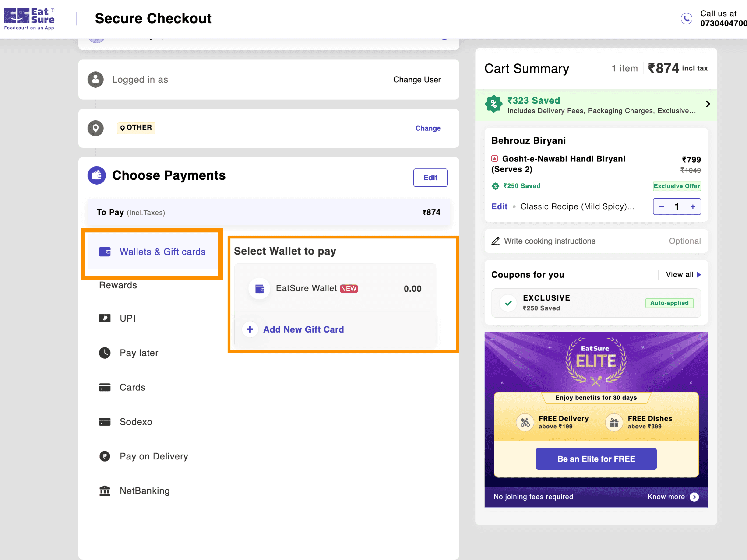This screenshot has width=747, height=560.
Task: Click the UPI payment icon
Action: click(x=105, y=318)
